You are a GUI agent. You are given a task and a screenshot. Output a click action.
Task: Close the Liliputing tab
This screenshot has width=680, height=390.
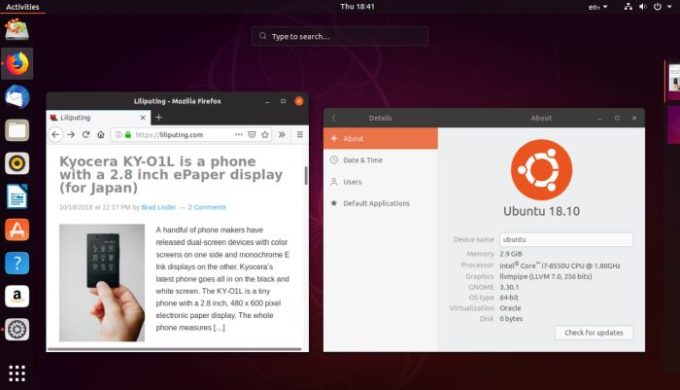pos(143,118)
